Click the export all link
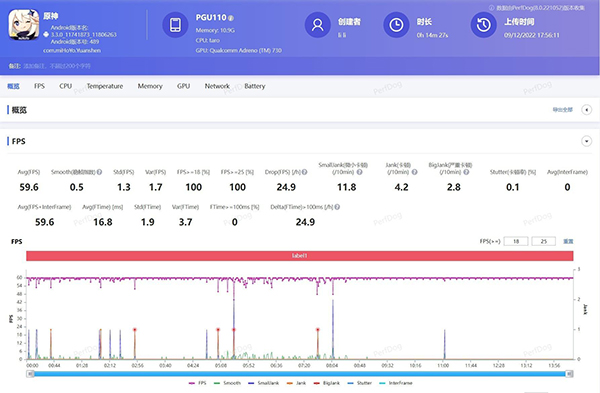 (x=562, y=110)
